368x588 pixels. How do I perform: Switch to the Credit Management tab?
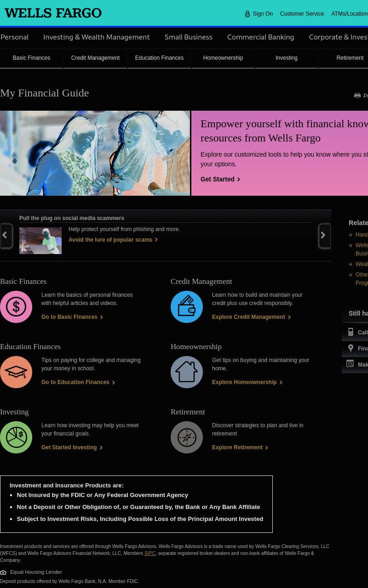point(95,58)
